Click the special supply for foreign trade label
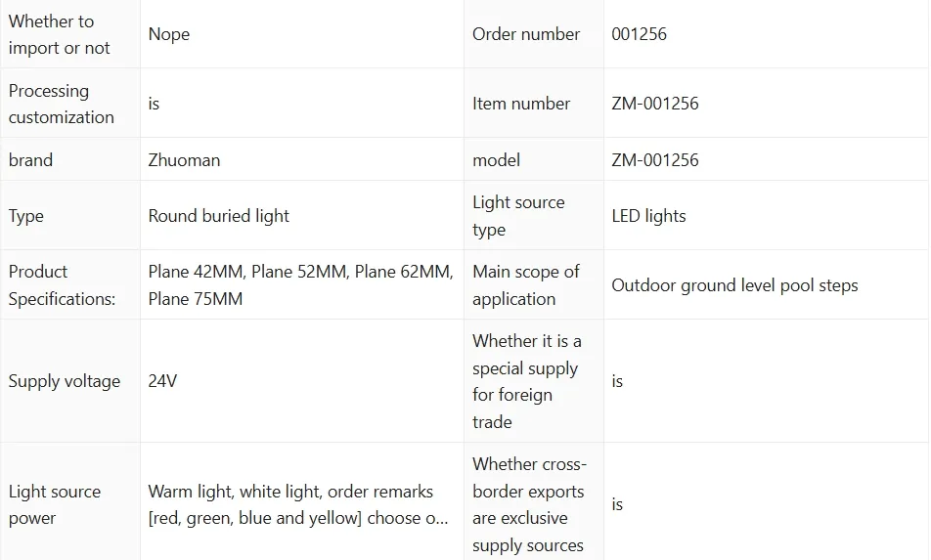The width and height of the screenshot is (931, 560). pos(527,381)
